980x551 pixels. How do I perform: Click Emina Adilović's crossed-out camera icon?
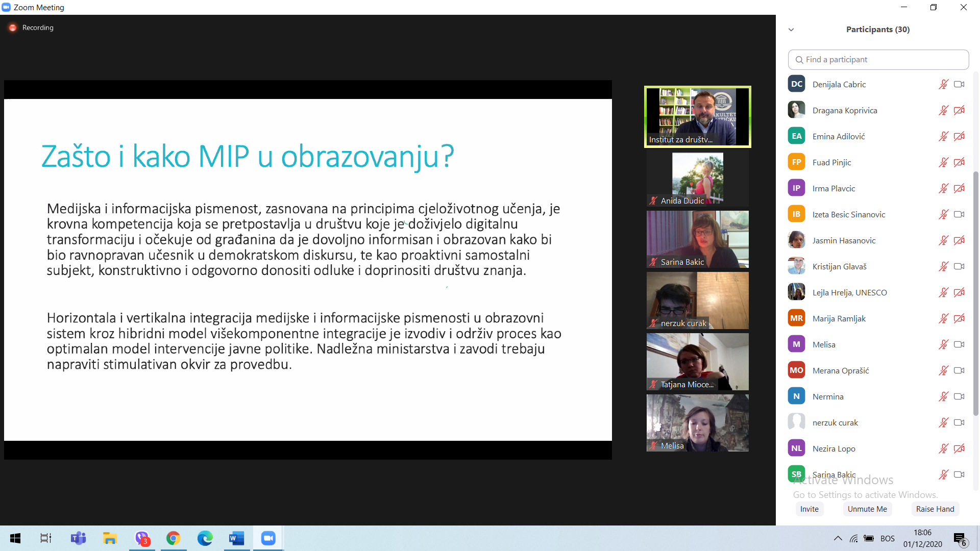coord(959,137)
